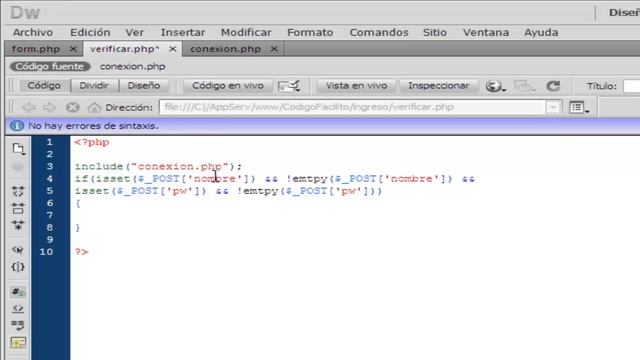This screenshot has height=360, width=640.
Task: Open related file conexion.php
Action: (x=133, y=67)
